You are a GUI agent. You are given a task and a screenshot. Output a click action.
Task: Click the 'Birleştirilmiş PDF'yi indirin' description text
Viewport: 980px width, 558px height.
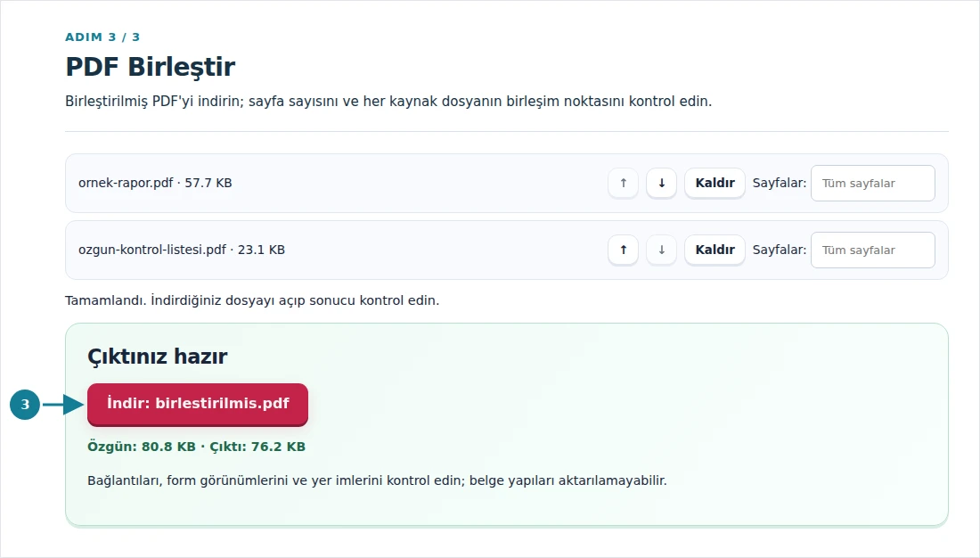(x=388, y=102)
